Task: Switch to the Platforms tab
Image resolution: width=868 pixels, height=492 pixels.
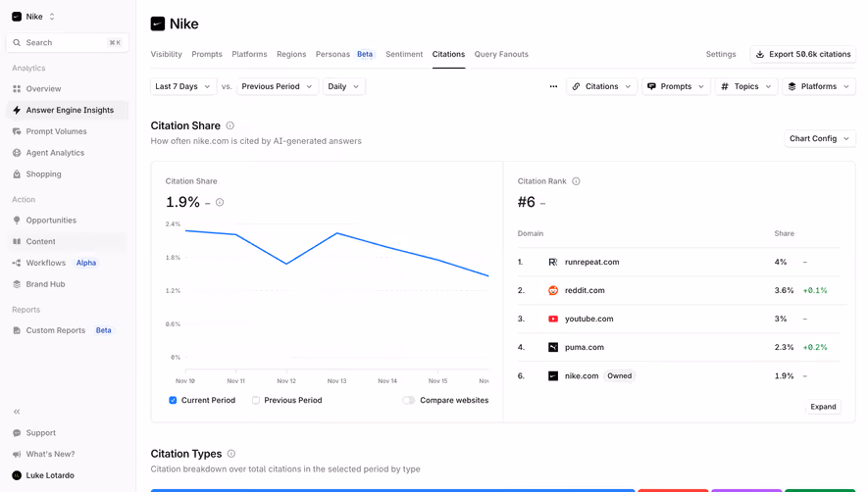Action: click(x=249, y=54)
